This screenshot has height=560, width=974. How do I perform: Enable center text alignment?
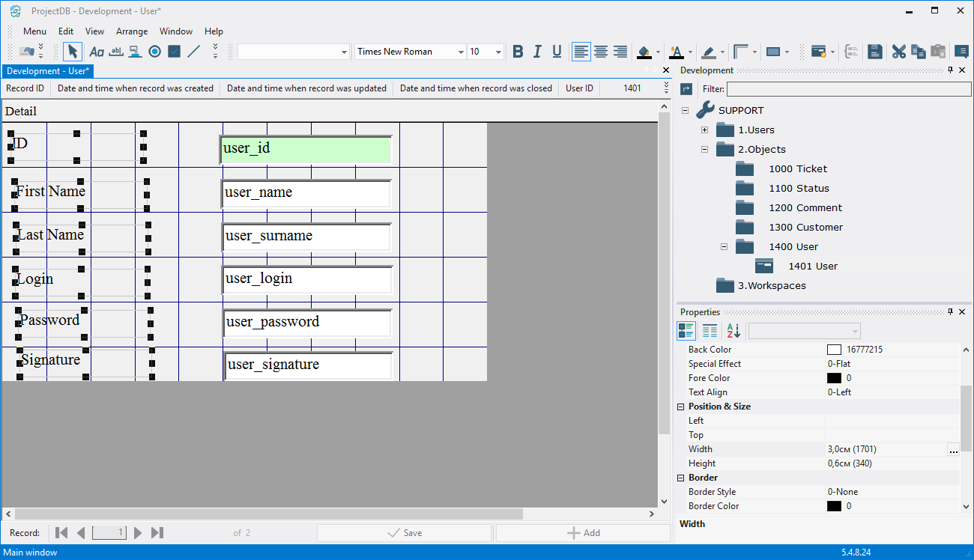pyautogui.click(x=601, y=52)
